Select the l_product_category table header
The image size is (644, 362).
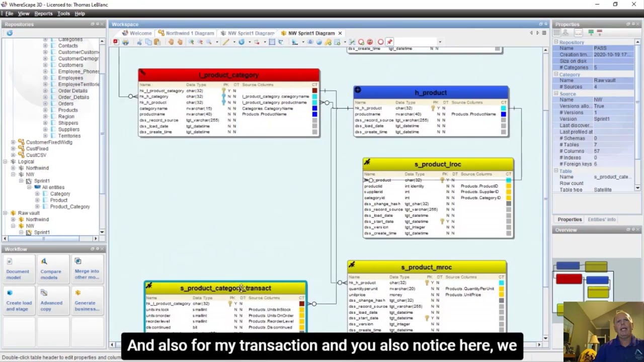tap(229, 75)
